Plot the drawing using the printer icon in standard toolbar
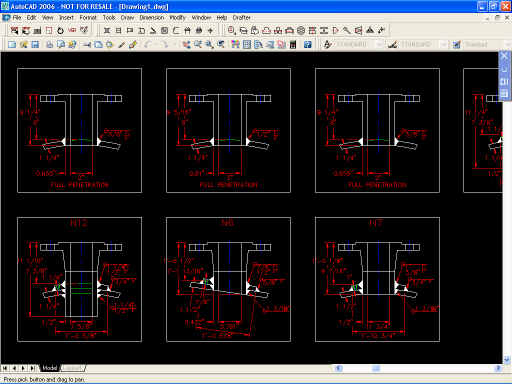Screen dimensions: 512x384 point(49,44)
